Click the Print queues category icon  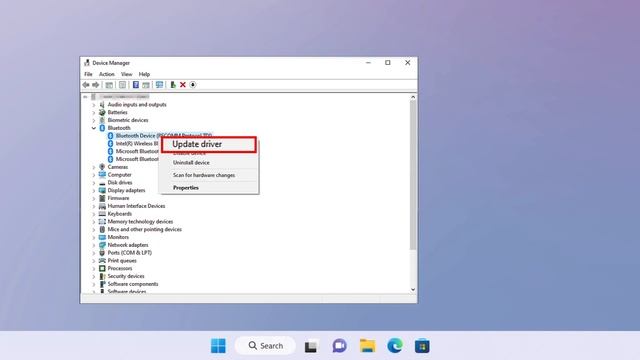(102, 260)
